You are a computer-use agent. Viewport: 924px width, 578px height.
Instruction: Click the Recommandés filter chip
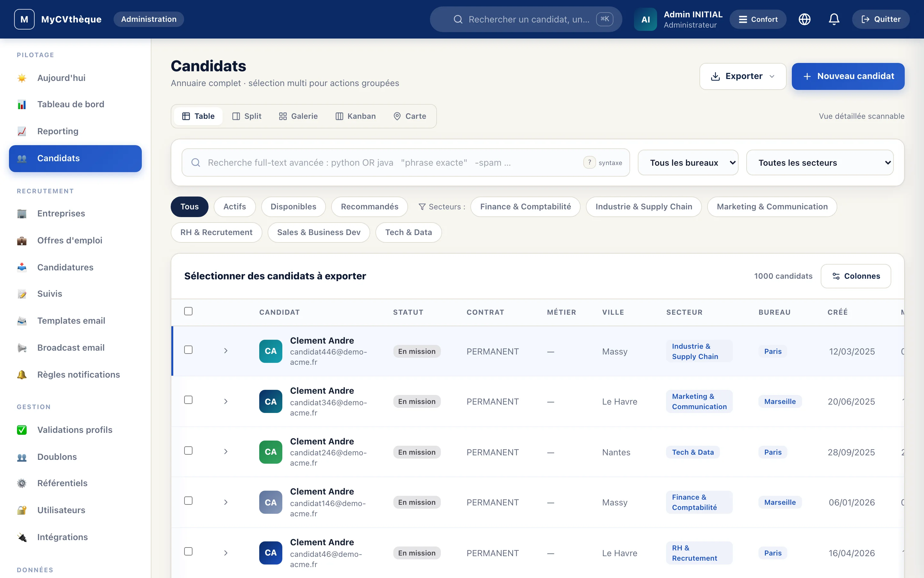[369, 206]
